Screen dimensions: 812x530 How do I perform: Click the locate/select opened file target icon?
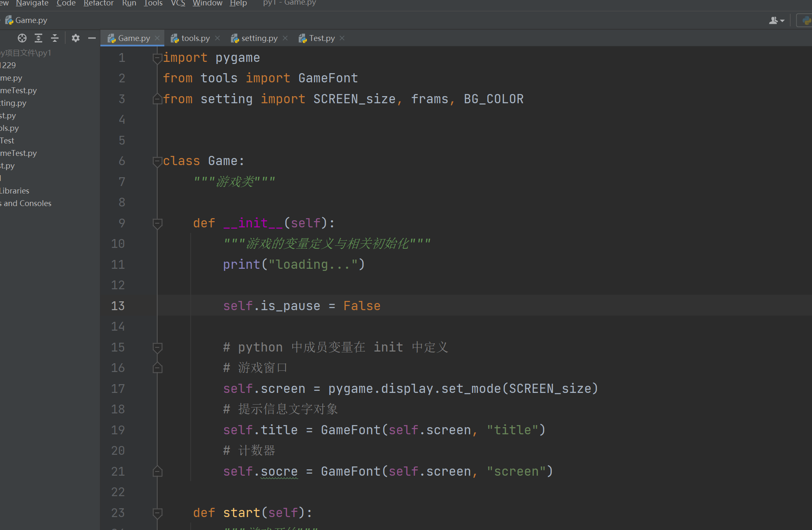22,38
